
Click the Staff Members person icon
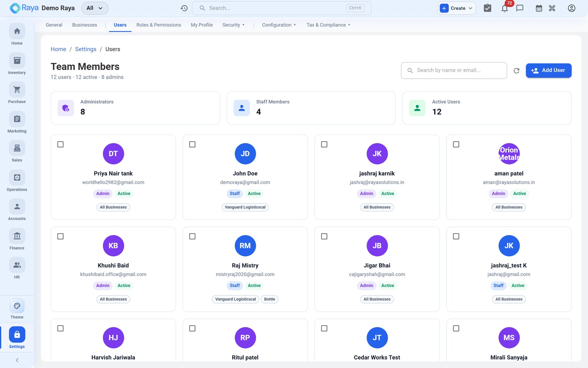(x=242, y=108)
